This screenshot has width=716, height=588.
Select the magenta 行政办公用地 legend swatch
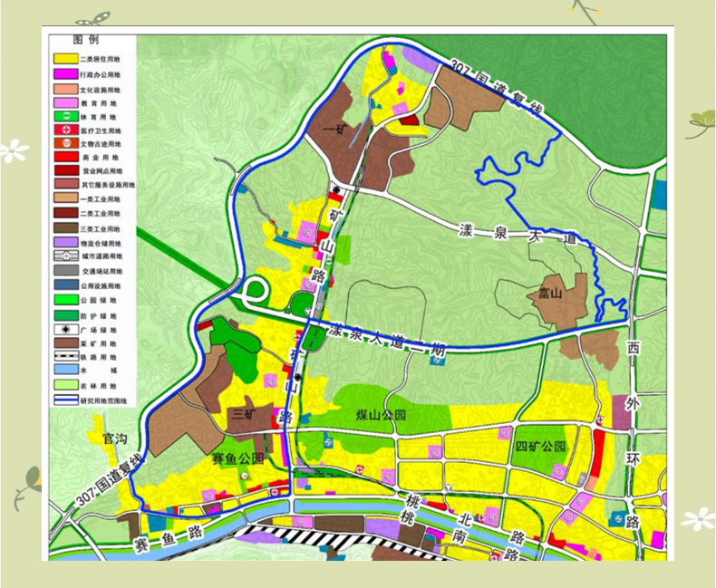click(x=64, y=72)
